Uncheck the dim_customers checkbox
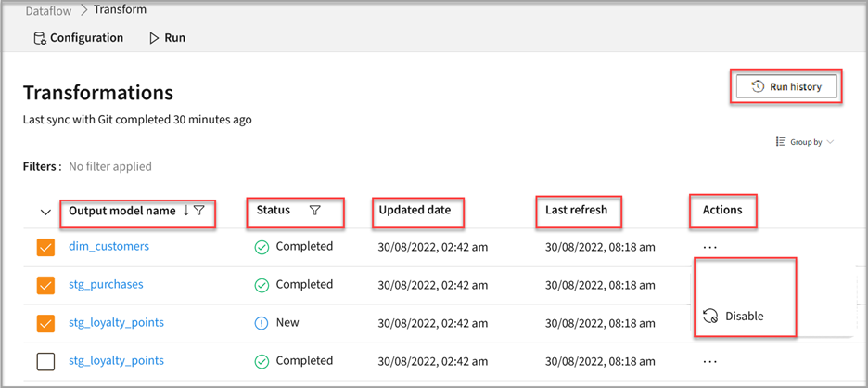 point(45,248)
